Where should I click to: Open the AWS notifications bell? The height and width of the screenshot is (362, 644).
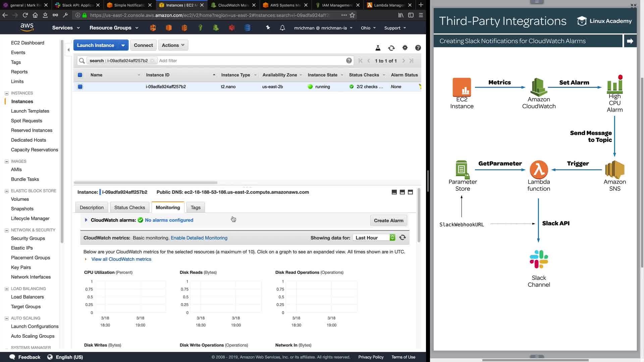point(282,28)
